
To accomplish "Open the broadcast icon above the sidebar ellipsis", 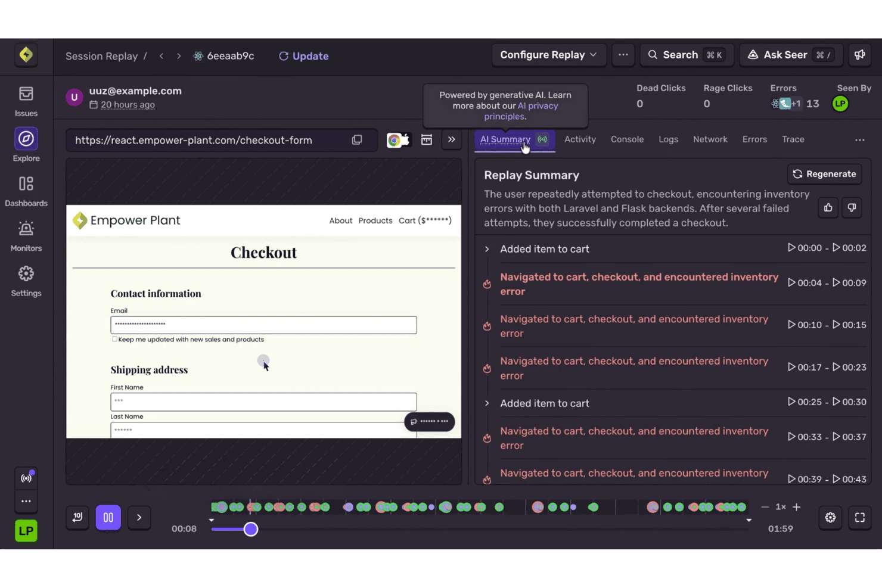I will 26,478.
